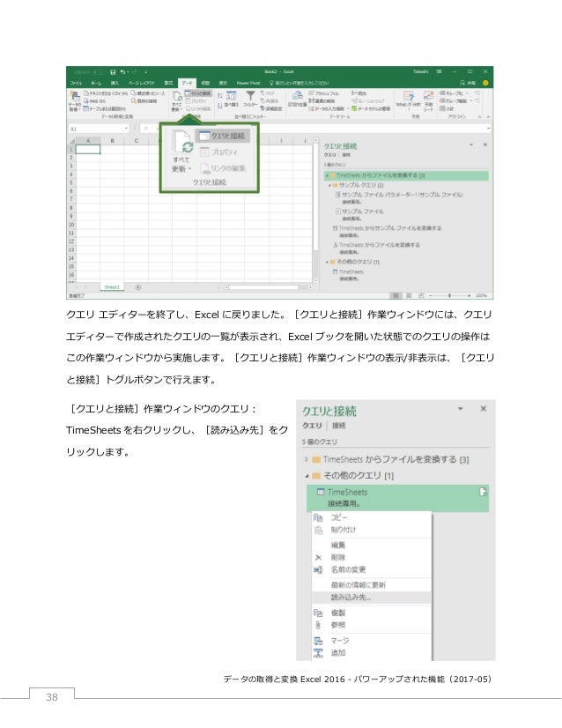This screenshot has width=562, height=728.
Task: Switch to Page Break Preview in the status bar
Action: (x=421, y=295)
